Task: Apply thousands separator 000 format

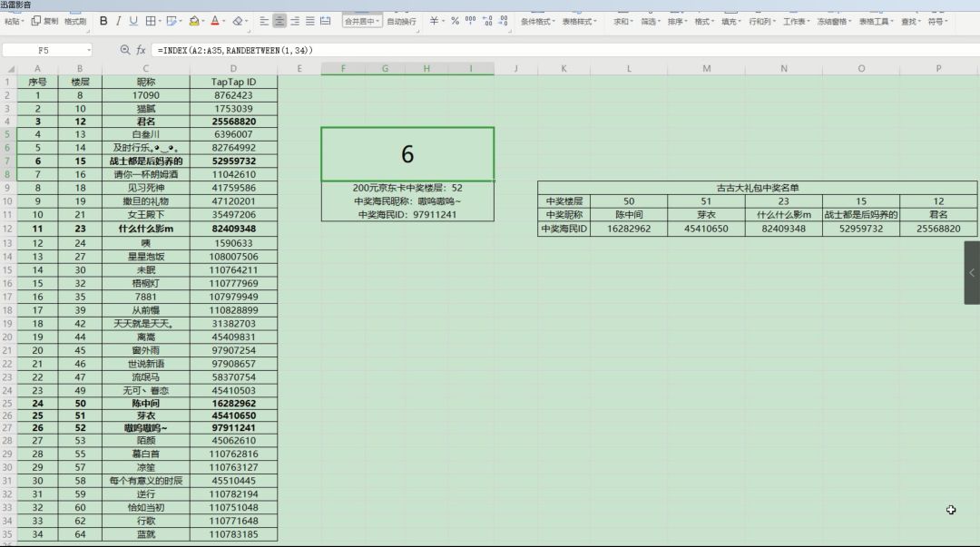Action: click(x=471, y=21)
